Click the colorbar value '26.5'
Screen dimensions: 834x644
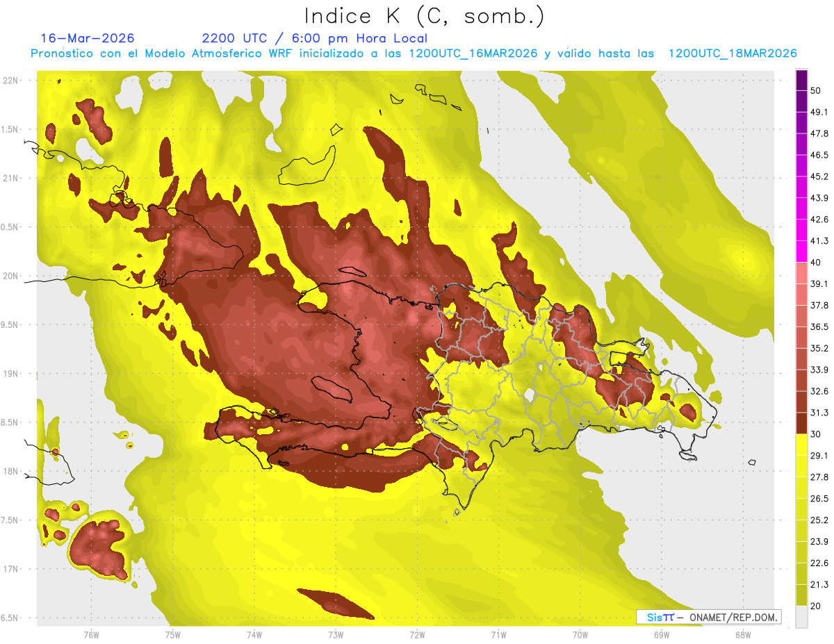819,499
